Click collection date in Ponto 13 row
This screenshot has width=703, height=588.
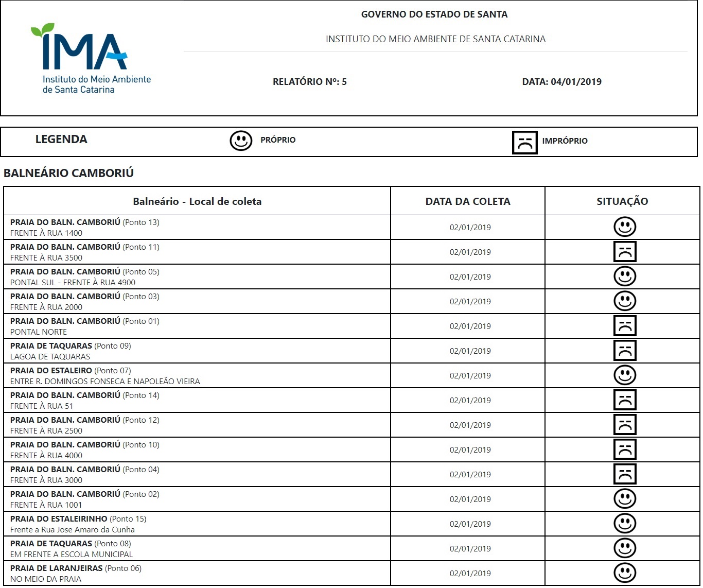[470, 227]
